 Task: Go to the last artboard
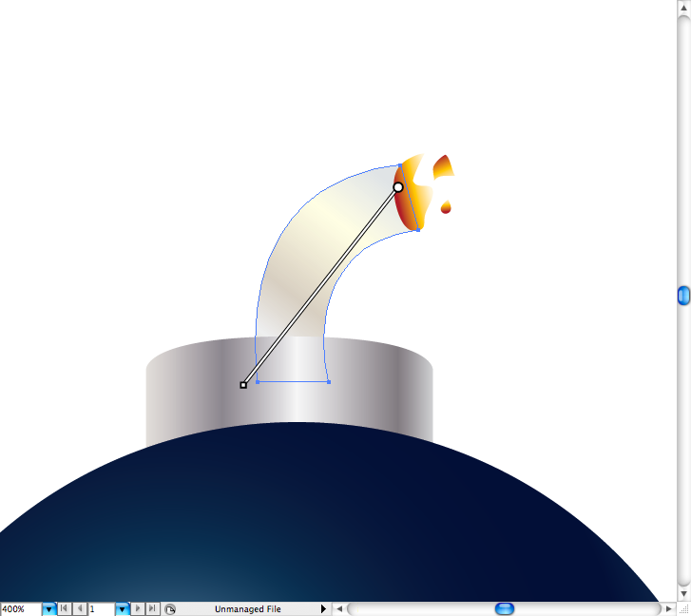(152, 608)
